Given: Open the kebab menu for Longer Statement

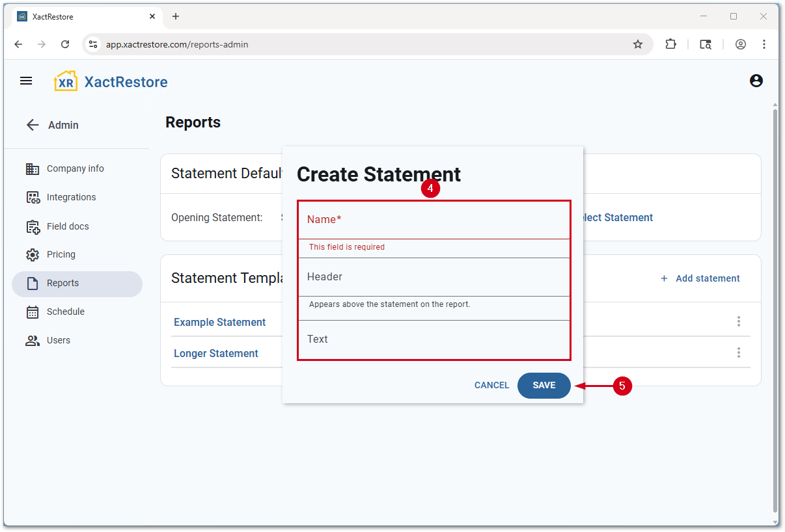Looking at the screenshot, I should pos(739,352).
